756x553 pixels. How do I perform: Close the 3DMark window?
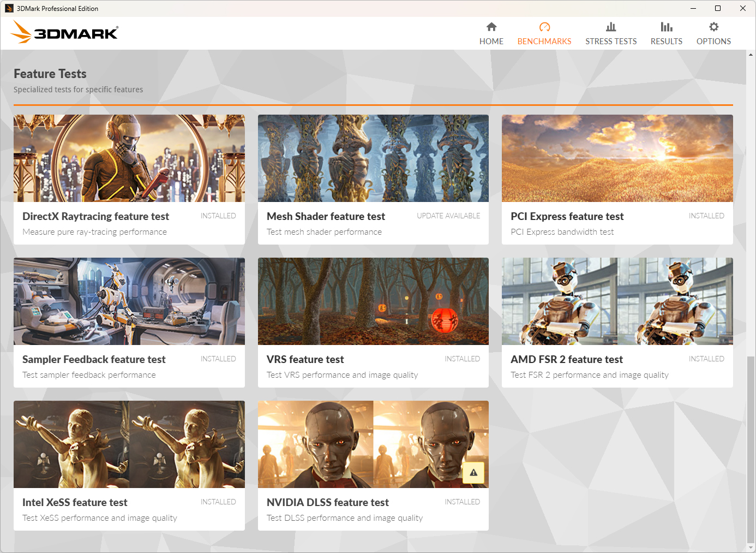pos(743,8)
